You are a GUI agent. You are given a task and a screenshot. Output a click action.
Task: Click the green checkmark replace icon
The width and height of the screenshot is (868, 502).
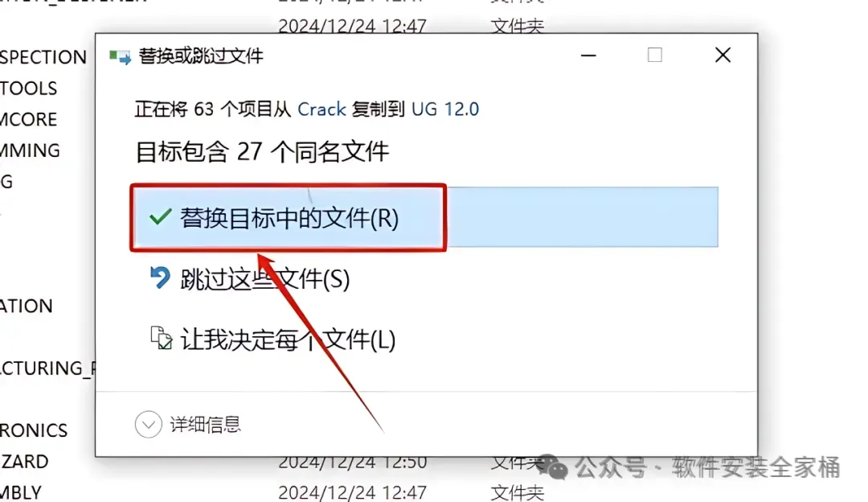pos(160,216)
